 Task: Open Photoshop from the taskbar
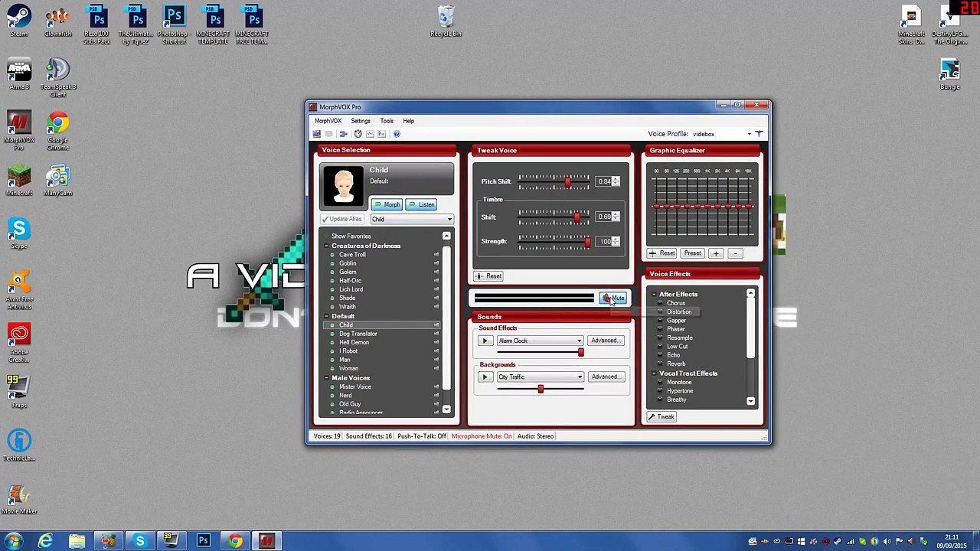coord(203,542)
